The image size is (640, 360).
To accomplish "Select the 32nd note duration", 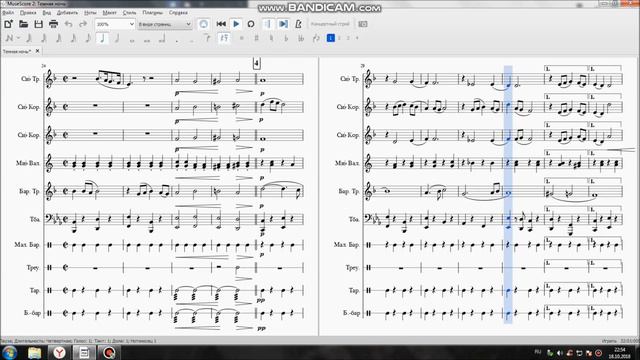I will (58, 38).
